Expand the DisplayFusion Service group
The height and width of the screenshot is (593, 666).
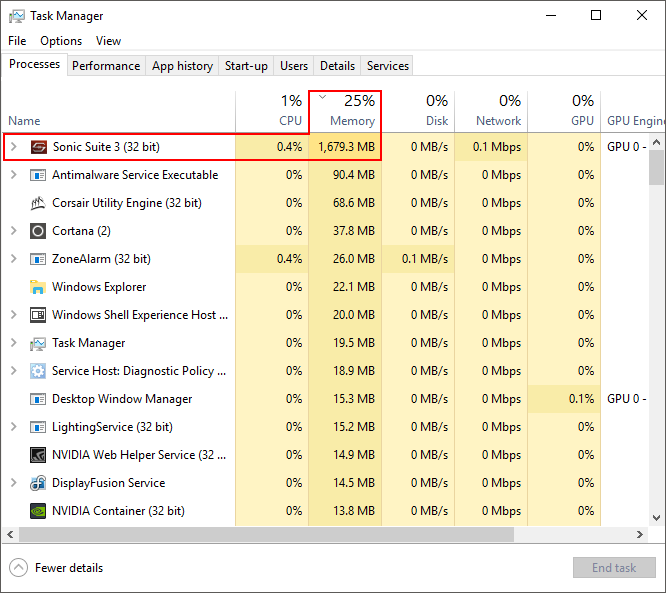14,483
